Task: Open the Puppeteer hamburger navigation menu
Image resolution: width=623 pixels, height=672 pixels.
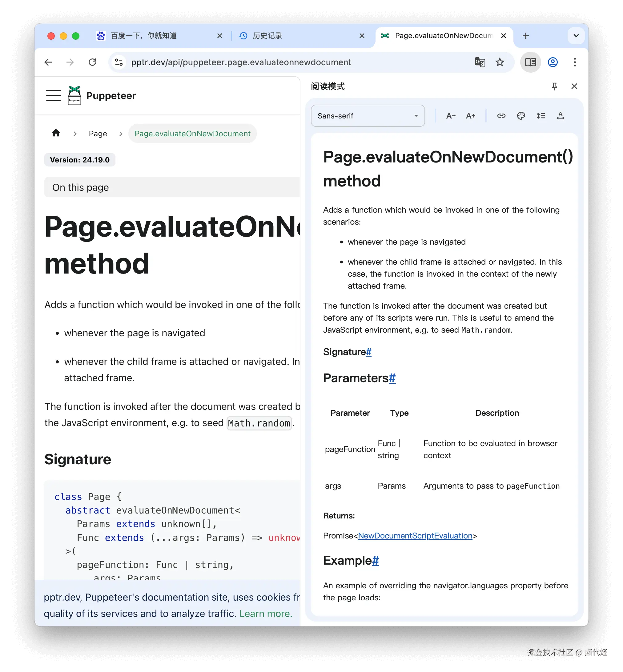Action: coord(54,95)
